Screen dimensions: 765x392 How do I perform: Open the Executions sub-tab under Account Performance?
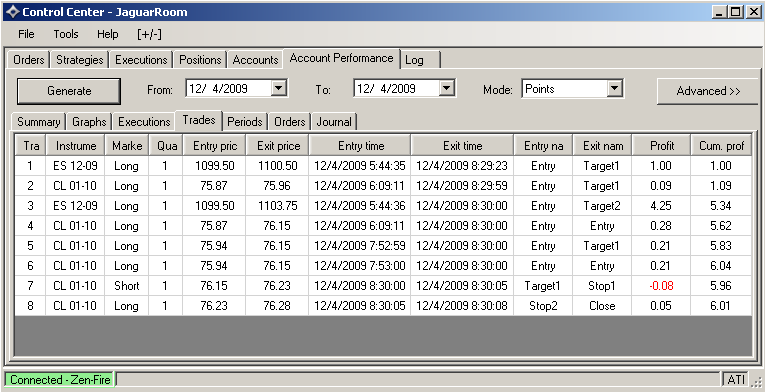point(144,122)
